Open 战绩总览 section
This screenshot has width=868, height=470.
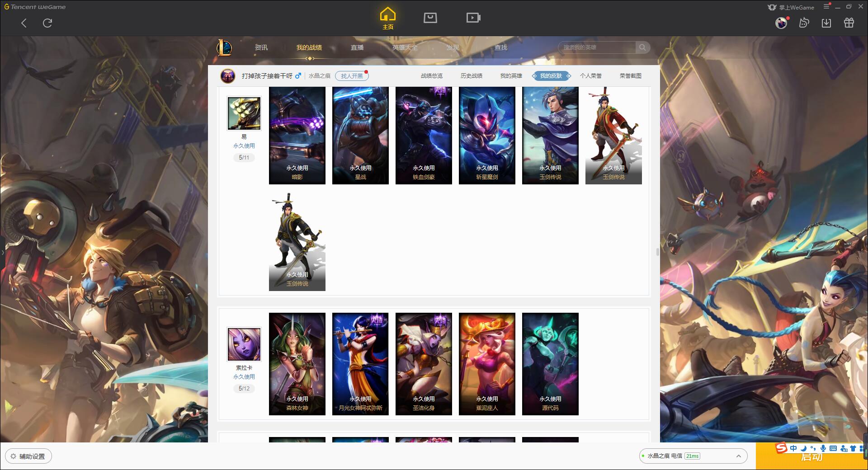click(x=432, y=76)
